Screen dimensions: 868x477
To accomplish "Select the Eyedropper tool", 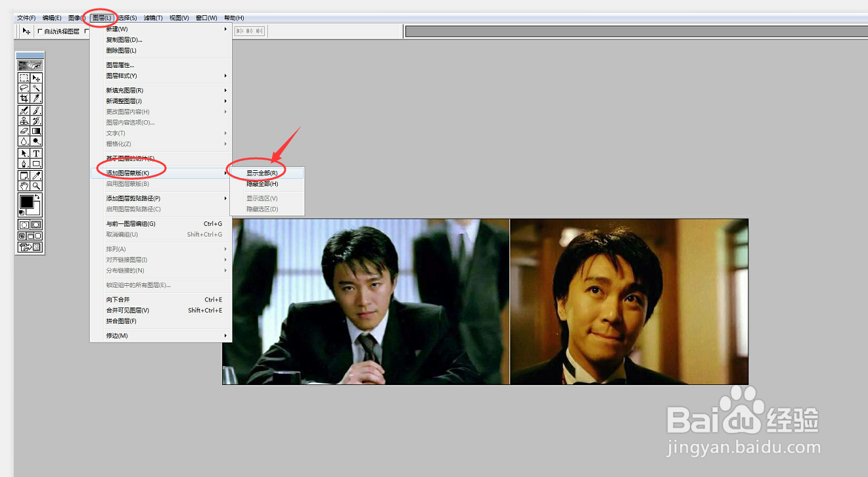I will coord(37,175).
